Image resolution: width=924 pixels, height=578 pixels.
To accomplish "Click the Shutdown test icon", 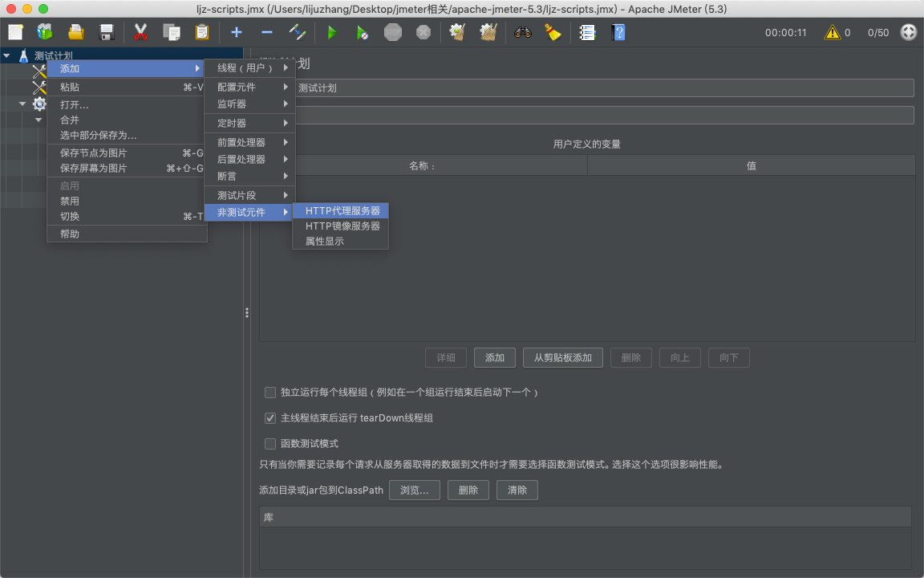I will point(423,32).
